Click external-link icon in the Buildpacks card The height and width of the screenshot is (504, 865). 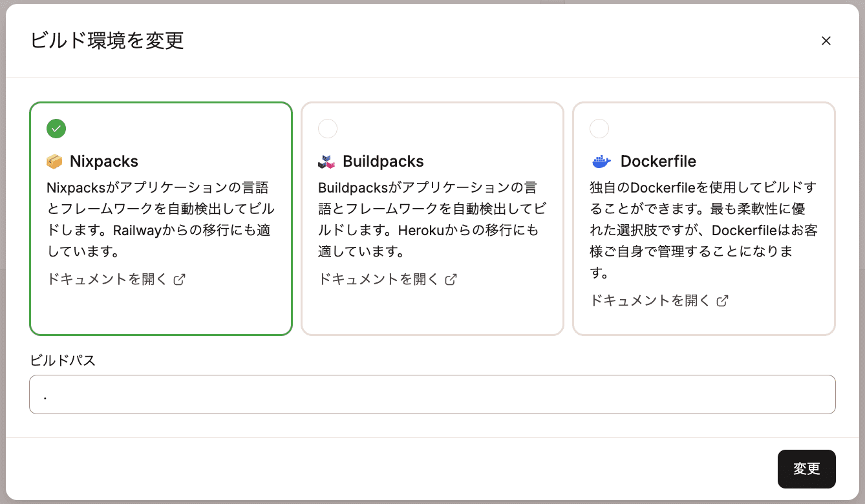(x=451, y=280)
